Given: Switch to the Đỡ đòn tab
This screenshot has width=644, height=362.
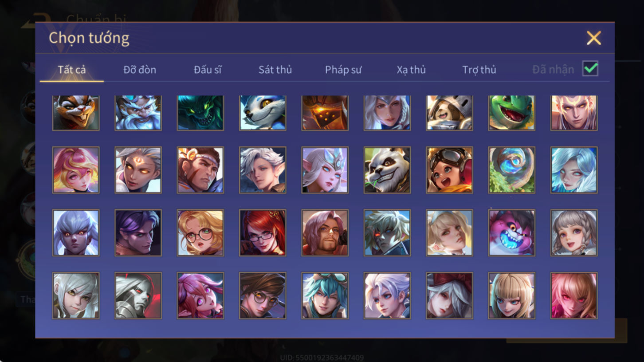Looking at the screenshot, I should pyautogui.click(x=140, y=70).
